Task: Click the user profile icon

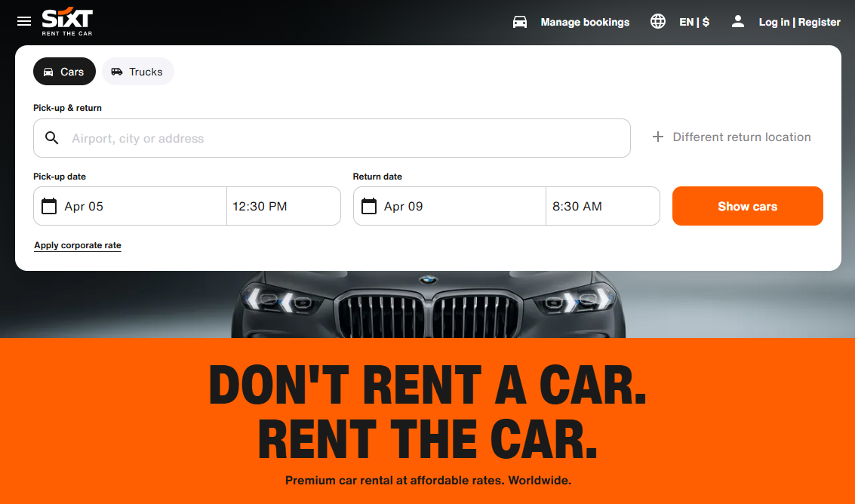Action: 738,21
